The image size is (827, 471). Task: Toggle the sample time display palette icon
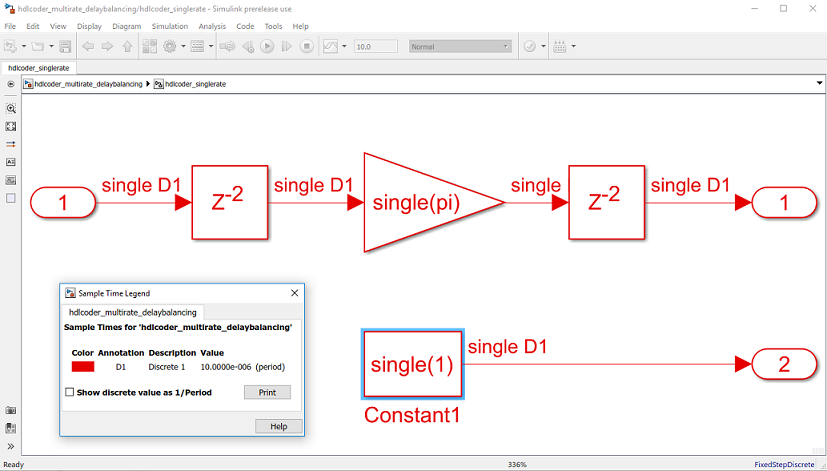pyautogui.click(x=11, y=145)
